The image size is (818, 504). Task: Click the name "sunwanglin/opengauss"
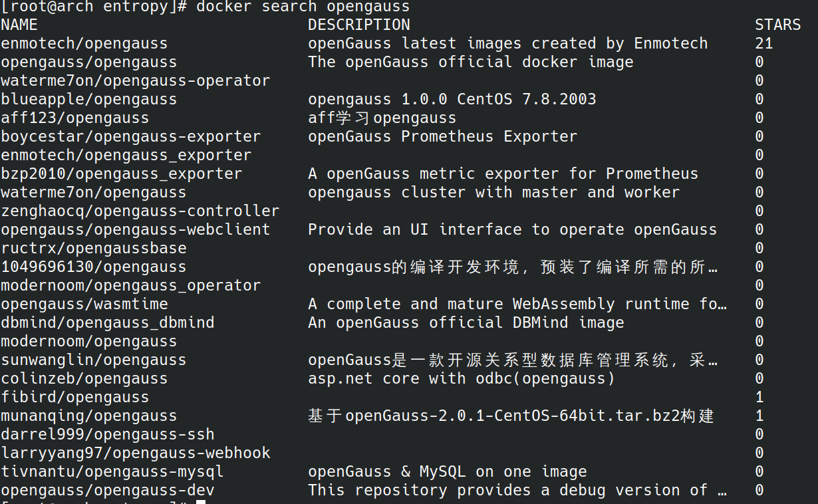tap(93, 360)
